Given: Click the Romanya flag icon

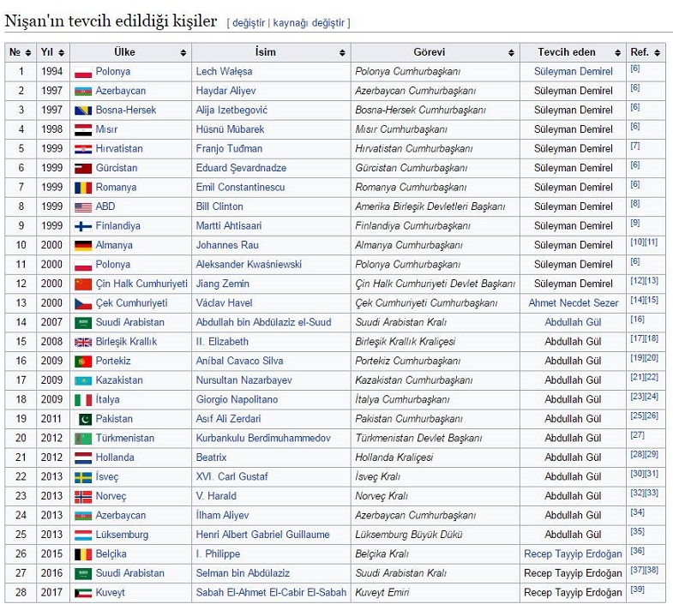Looking at the screenshot, I should pyautogui.click(x=83, y=188).
